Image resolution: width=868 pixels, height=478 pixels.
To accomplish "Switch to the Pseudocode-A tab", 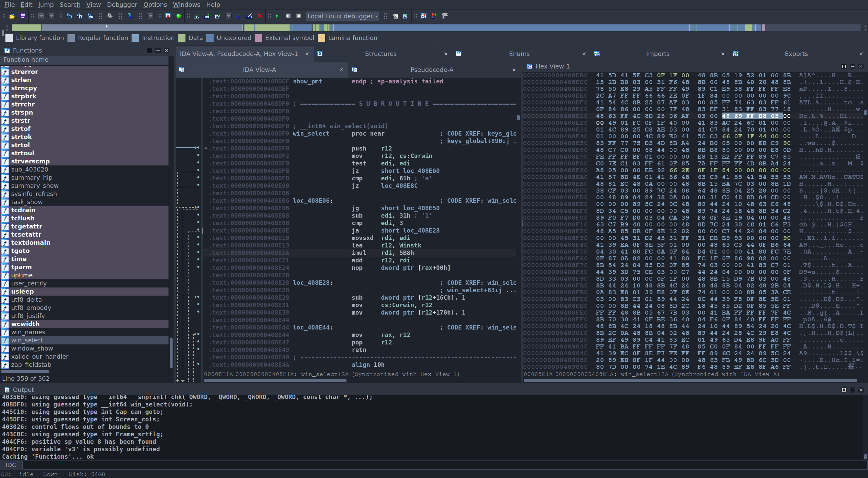I will [x=432, y=69].
